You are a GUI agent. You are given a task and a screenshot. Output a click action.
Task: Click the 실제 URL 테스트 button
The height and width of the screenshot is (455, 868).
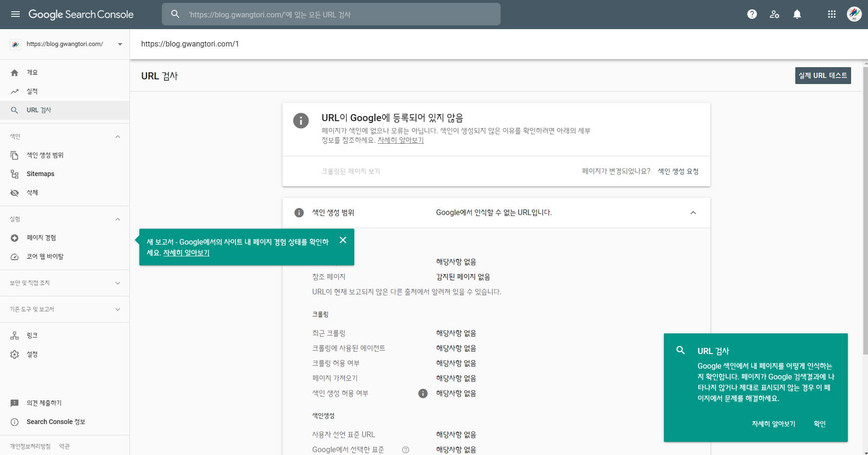pyautogui.click(x=823, y=76)
